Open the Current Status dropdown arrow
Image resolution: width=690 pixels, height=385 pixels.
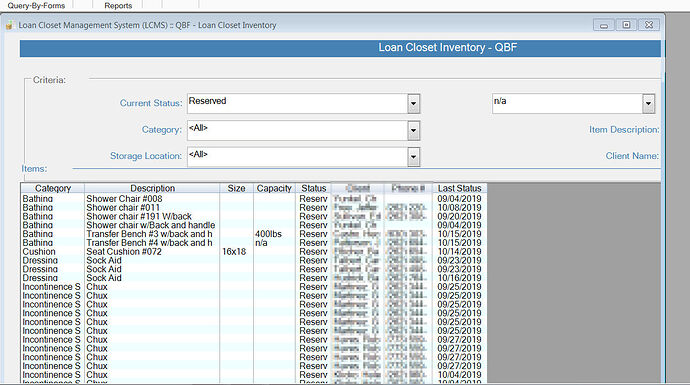pyautogui.click(x=413, y=104)
